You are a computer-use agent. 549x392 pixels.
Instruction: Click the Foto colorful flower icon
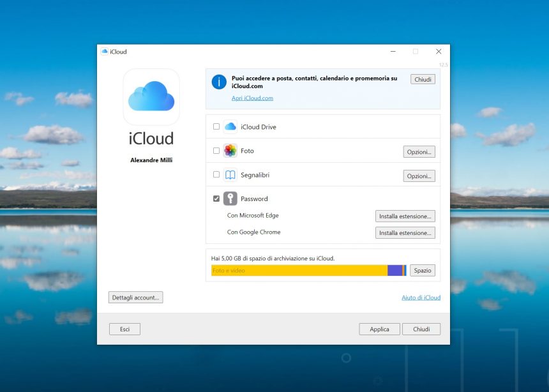pyautogui.click(x=230, y=151)
